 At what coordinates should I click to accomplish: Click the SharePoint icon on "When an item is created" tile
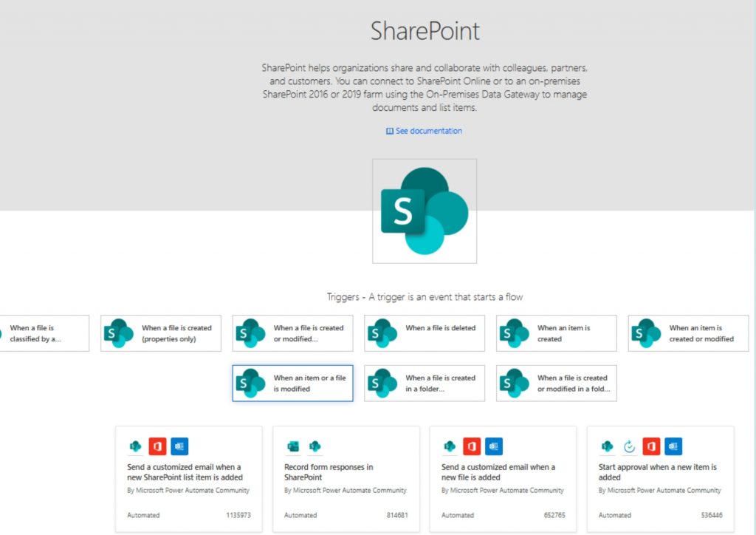pos(515,333)
